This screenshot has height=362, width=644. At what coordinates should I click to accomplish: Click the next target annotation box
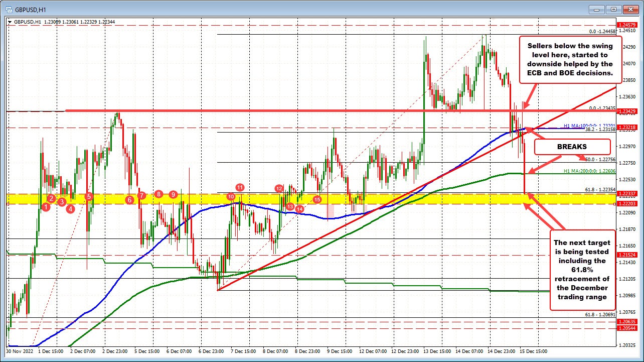583,270
